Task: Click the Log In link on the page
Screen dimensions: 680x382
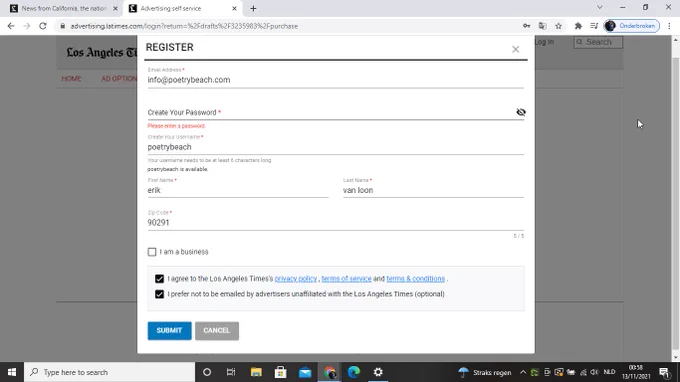Action: (544, 42)
